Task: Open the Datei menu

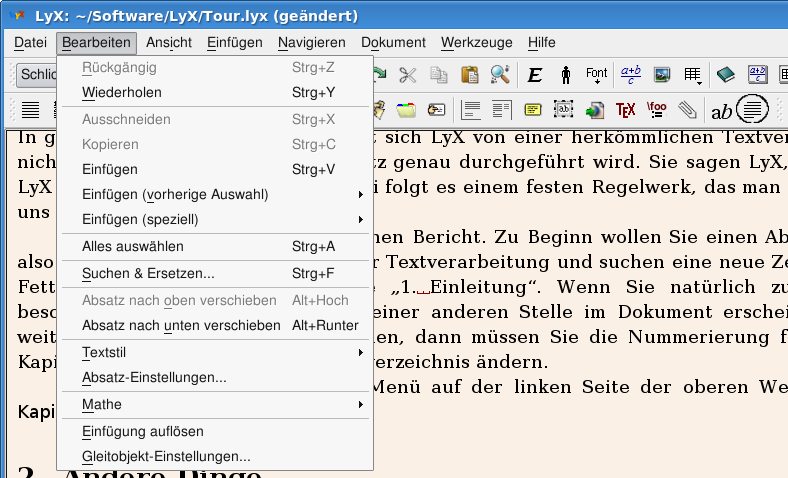Action: pos(30,43)
